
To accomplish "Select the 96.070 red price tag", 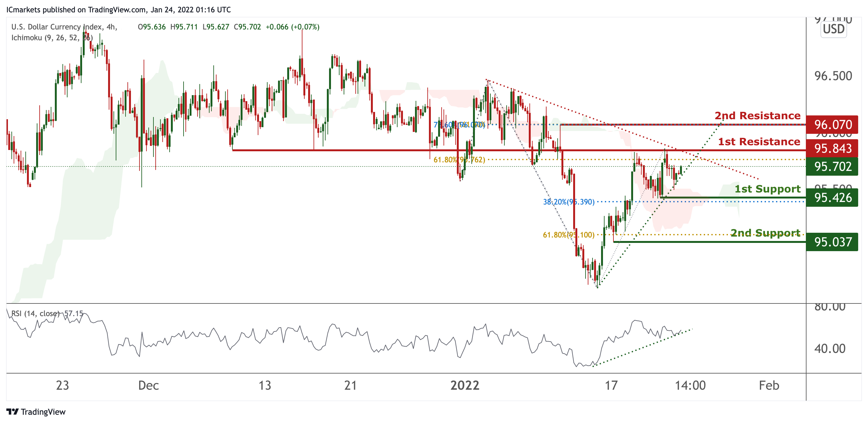I will point(832,125).
